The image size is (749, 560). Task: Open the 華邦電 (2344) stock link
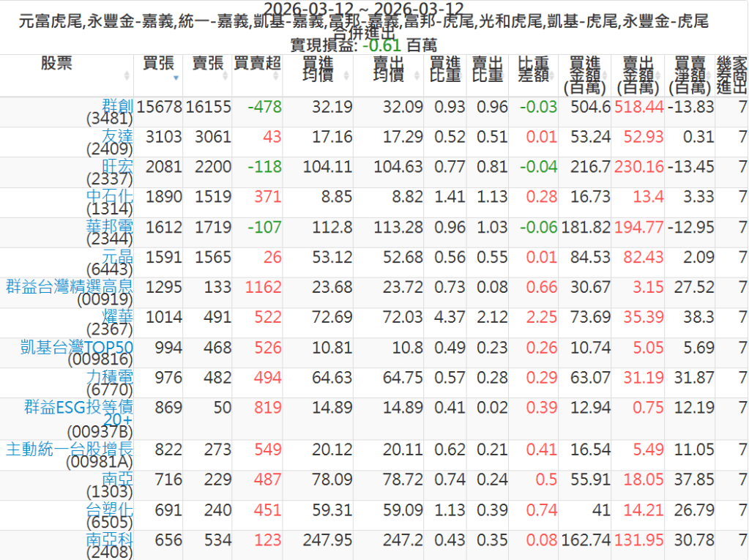point(111,226)
